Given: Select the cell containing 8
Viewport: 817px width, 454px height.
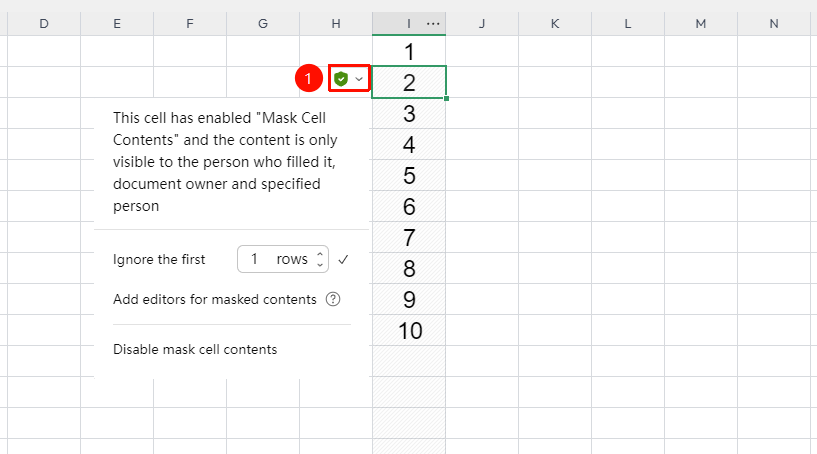Looking at the screenshot, I should coord(409,268).
